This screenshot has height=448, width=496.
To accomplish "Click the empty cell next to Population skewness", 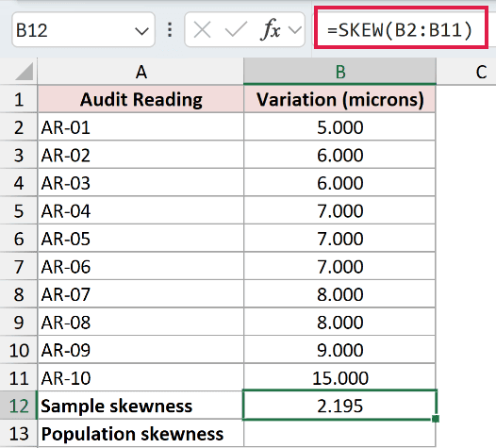I will point(339,434).
